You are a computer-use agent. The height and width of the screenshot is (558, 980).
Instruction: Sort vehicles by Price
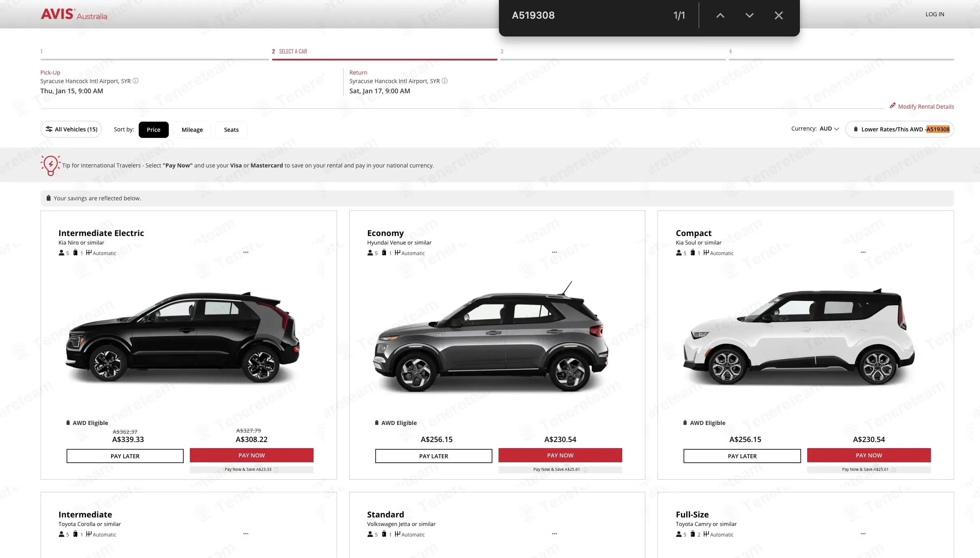(x=153, y=130)
